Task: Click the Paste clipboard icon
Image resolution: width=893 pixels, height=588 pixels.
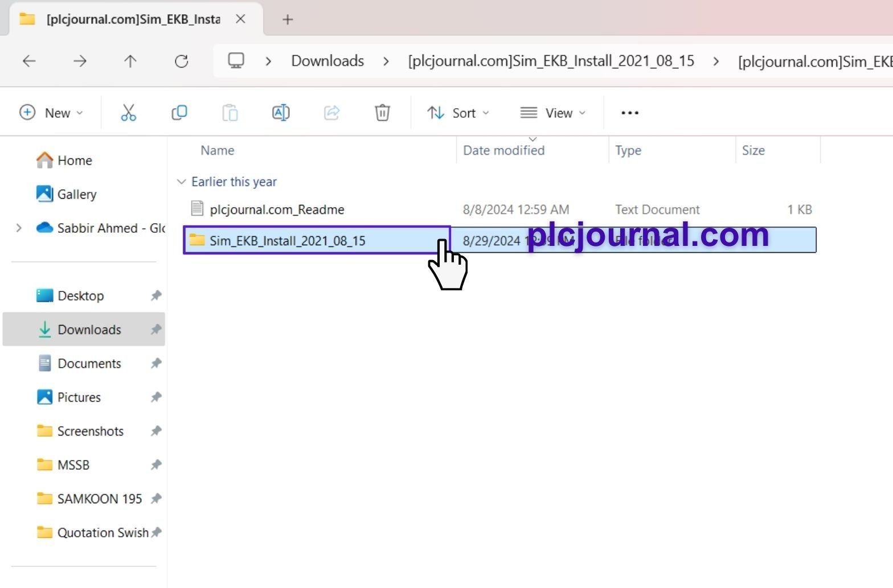Action: point(230,113)
